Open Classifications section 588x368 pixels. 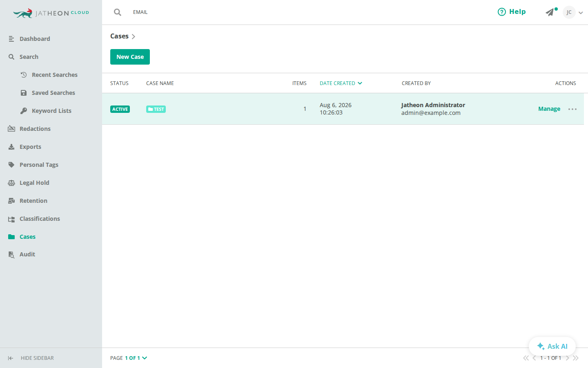pyautogui.click(x=40, y=219)
